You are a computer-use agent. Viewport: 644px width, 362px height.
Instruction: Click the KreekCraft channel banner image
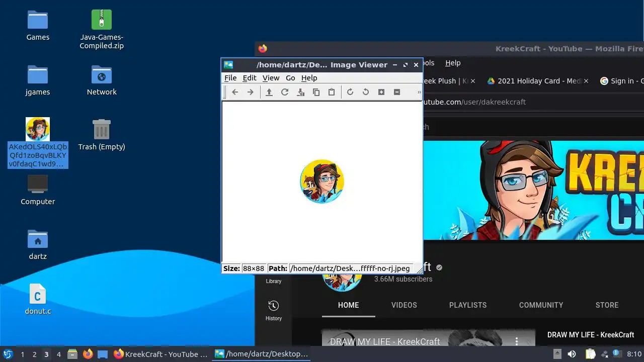pos(533,190)
